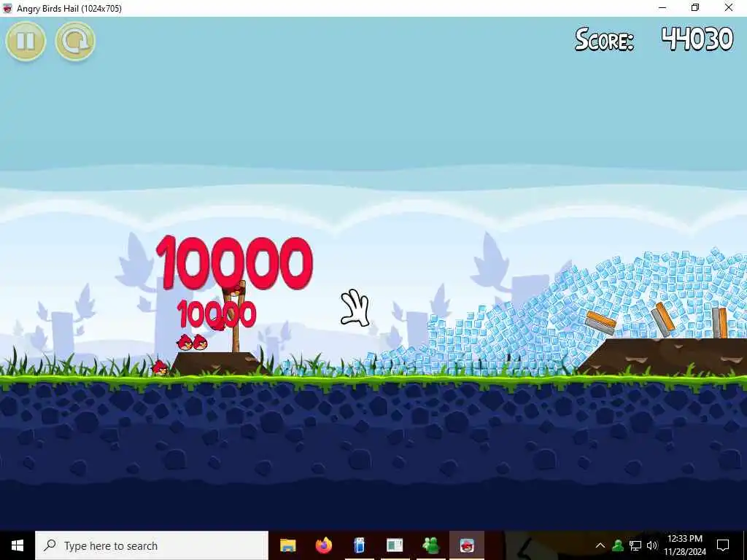Screen dimensions: 747x560
Task: Click the red bird sitting on the grass
Action: [160, 367]
